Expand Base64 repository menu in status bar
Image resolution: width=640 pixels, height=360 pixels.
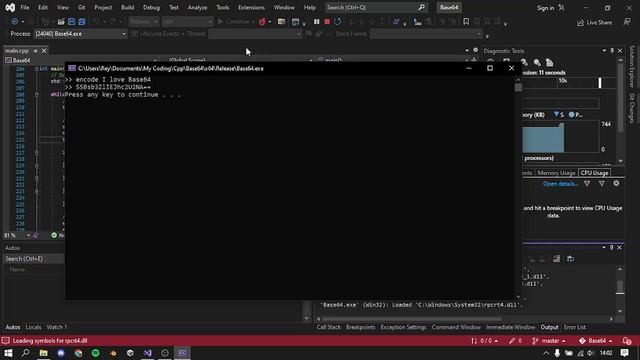point(596,341)
